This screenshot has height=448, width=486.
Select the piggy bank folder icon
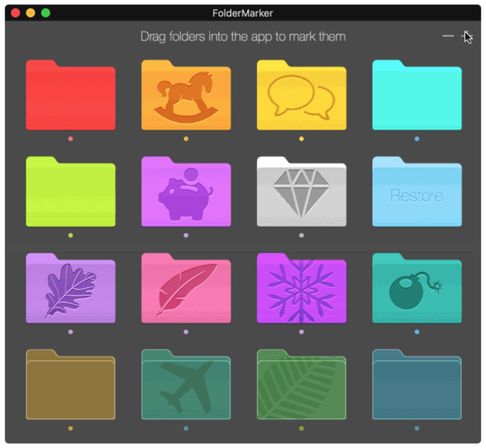click(186, 193)
